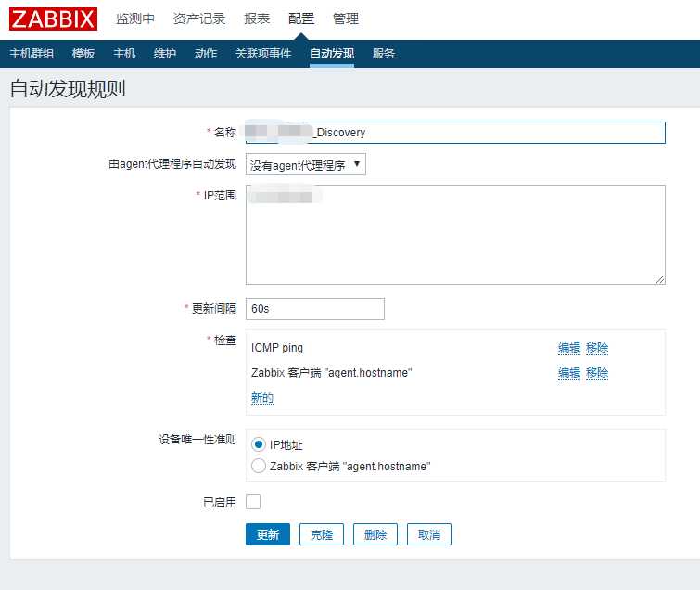Open the 配置 top menu

[301, 19]
